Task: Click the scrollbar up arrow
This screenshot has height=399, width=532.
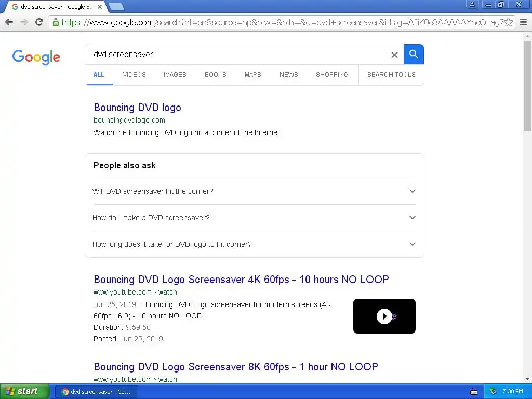Action: [527, 36]
